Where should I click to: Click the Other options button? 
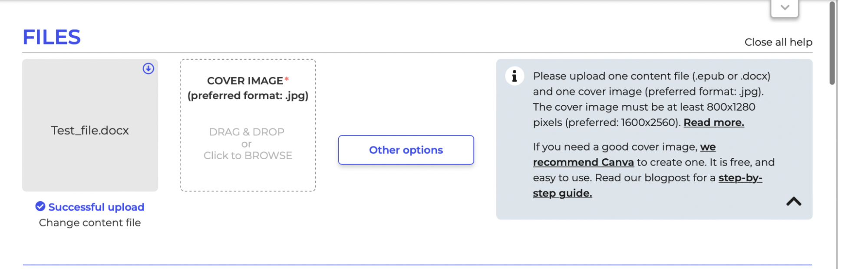pos(406,150)
